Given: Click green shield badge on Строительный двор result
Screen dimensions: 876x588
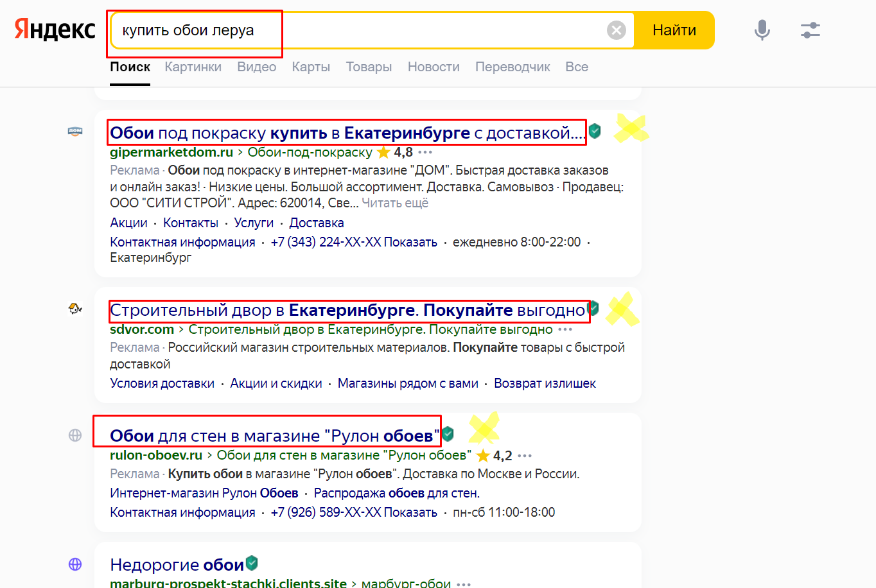Looking at the screenshot, I should click(593, 308).
